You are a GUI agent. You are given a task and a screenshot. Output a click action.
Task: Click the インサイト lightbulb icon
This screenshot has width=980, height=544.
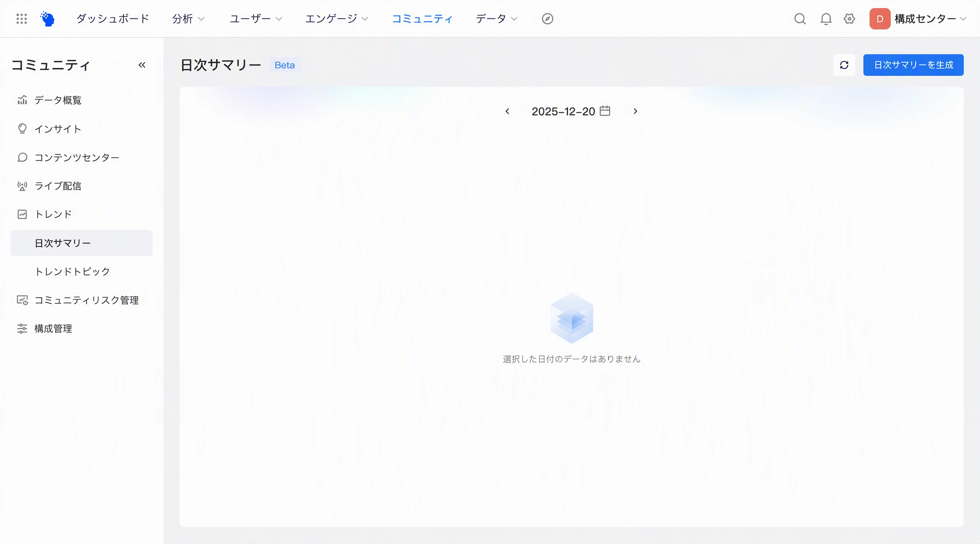coord(22,129)
